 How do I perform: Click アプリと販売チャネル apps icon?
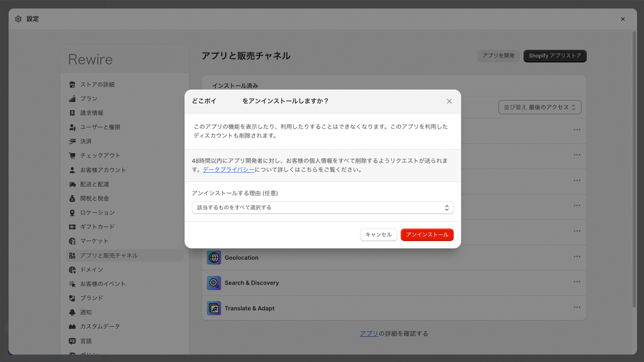[72, 256]
